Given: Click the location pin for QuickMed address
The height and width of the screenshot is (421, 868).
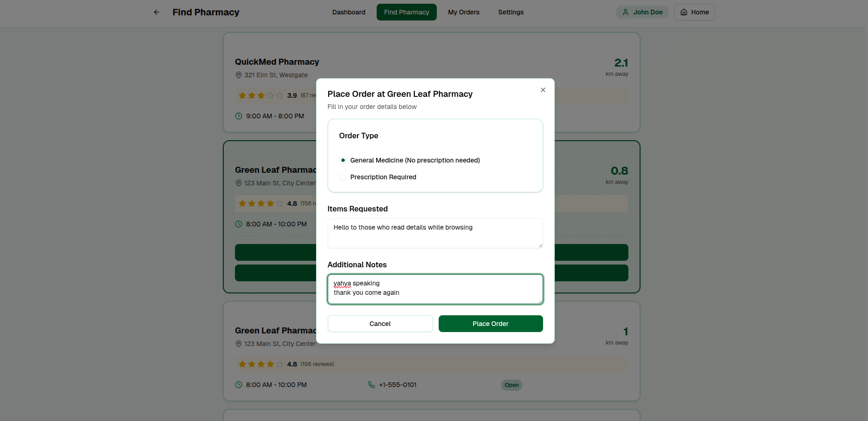Looking at the screenshot, I should point(238,75).
